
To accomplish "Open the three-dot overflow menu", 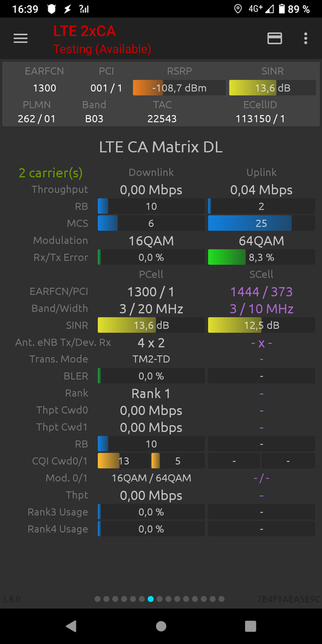I will (x=305, y=38).
